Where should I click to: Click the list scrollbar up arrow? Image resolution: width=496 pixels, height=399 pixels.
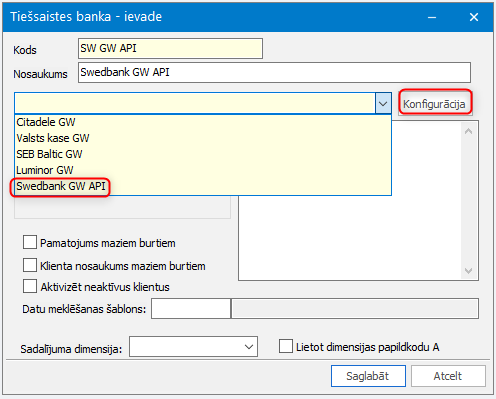pyautogui.click(x=468, y=131)
